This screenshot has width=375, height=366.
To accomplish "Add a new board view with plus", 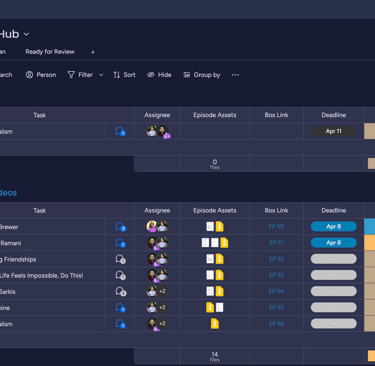I will 93,52.
